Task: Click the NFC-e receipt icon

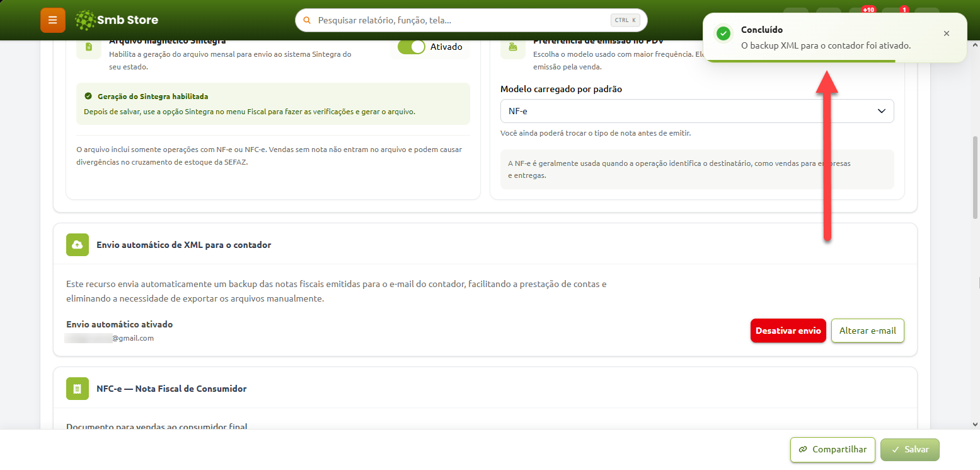Action: tap(78, 389)
